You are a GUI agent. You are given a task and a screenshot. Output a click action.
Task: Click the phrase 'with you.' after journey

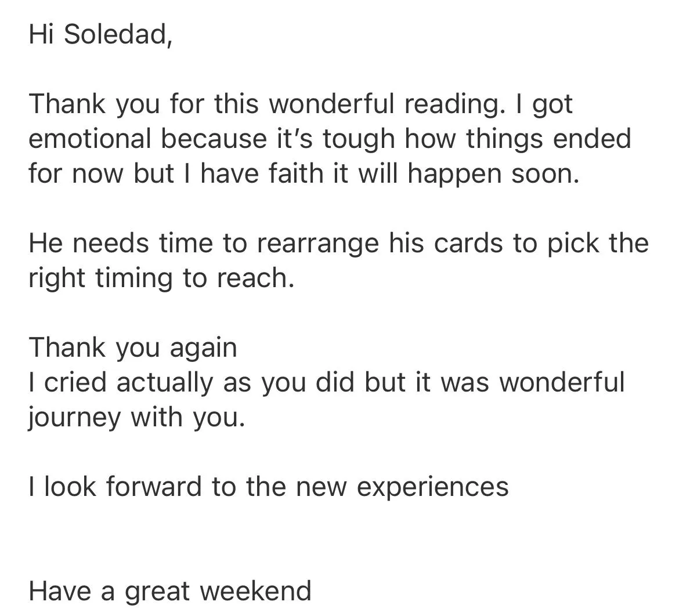tap(187, 418)
